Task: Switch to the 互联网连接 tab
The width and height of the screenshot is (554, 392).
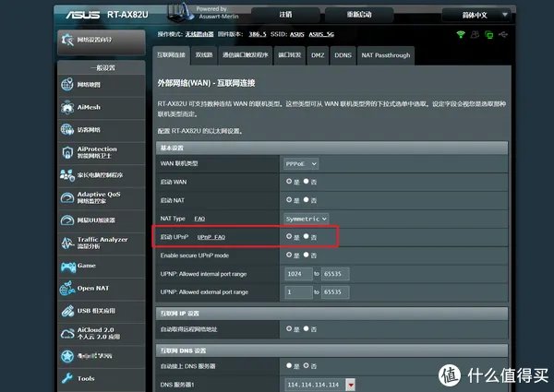Action: pyautogui.click(x=172, y=55)
